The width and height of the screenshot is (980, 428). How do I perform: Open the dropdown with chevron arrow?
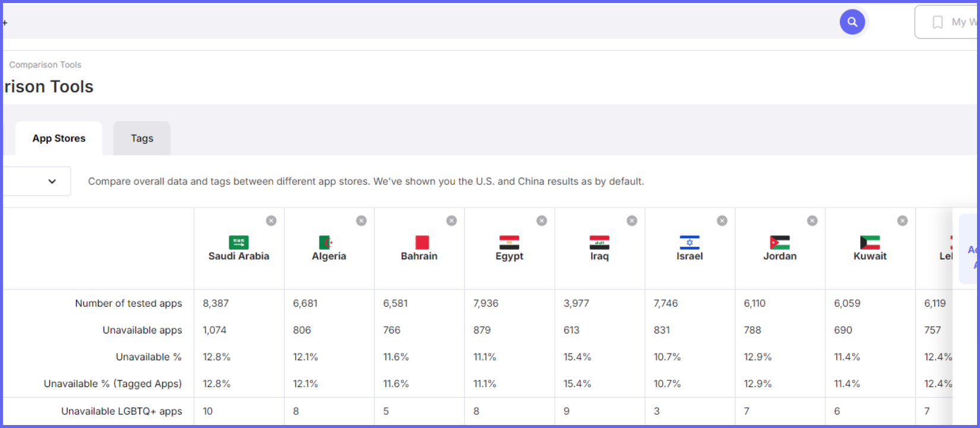click(x=37, y=181)
